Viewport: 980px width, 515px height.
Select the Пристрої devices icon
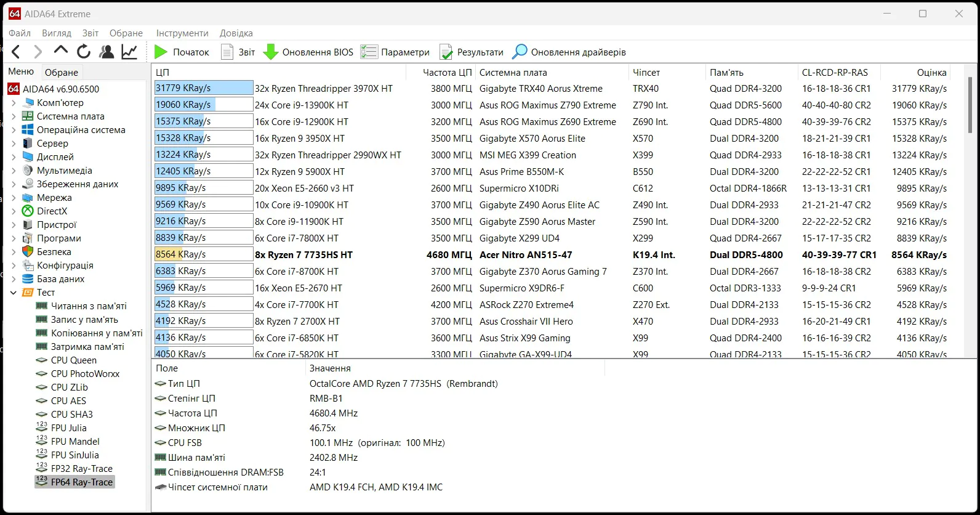point(28,225)
